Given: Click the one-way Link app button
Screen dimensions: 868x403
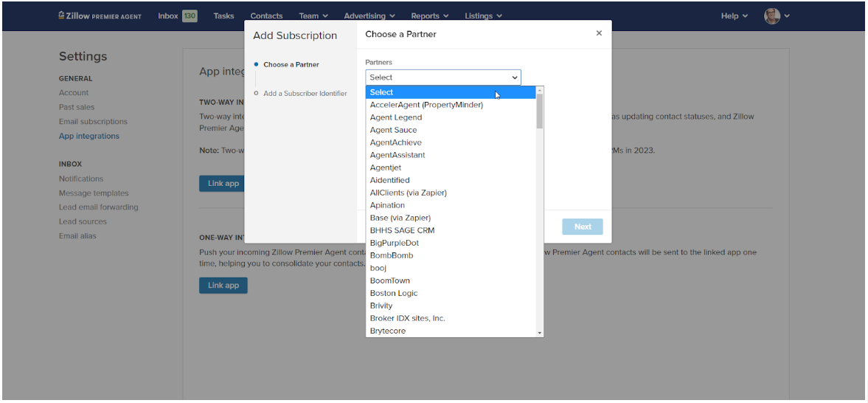Looking at the screenshot, I should pos(223,286).
